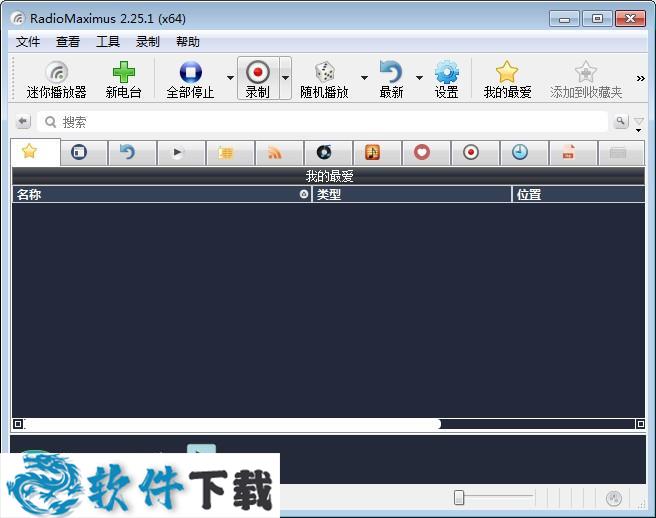Open the 文件 menu
The image size is (656, 518).
(28, 41)
